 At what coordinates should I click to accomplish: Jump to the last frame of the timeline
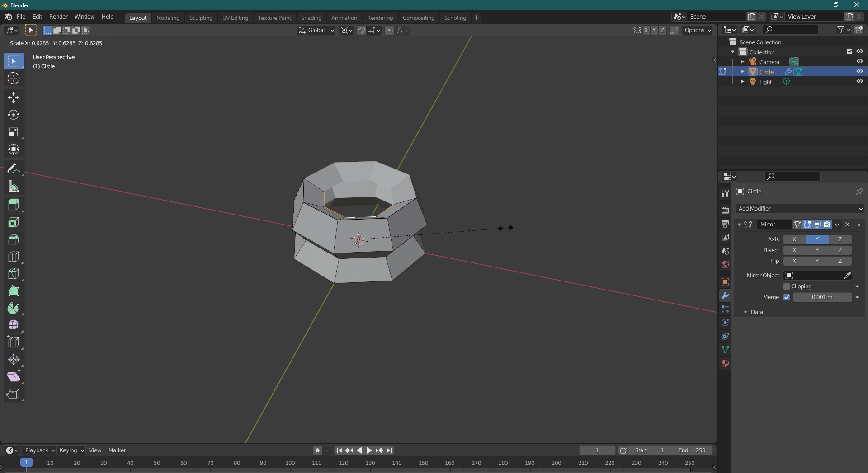click(x=389, y=450)
